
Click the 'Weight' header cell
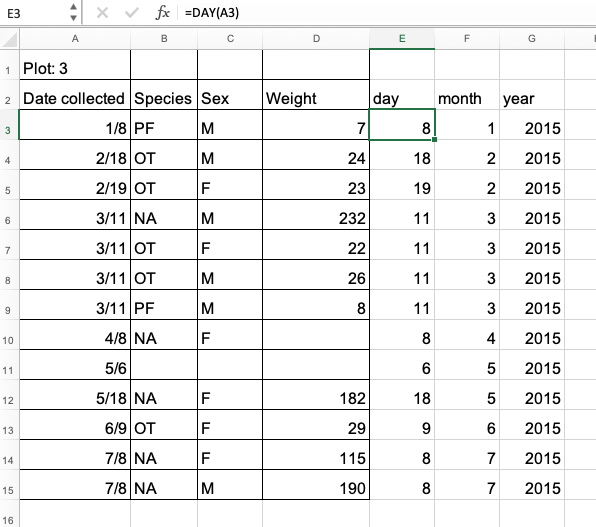[316, 95]
